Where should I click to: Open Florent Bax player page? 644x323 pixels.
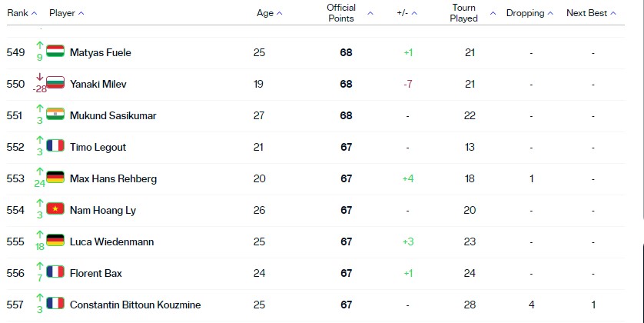pyautogui.click(x=96, y=273)
